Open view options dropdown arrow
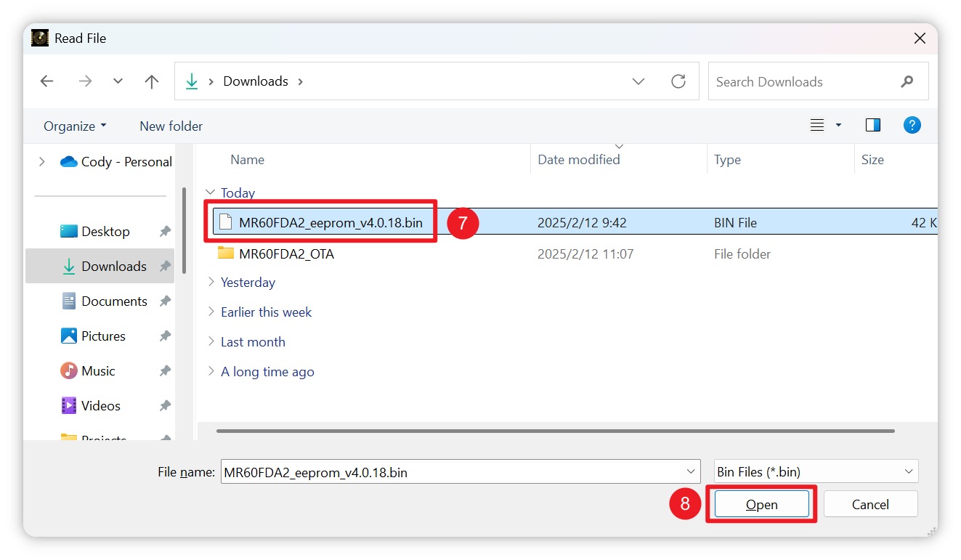The height and width of the screenshot is (560, 961). pos(838,125)
